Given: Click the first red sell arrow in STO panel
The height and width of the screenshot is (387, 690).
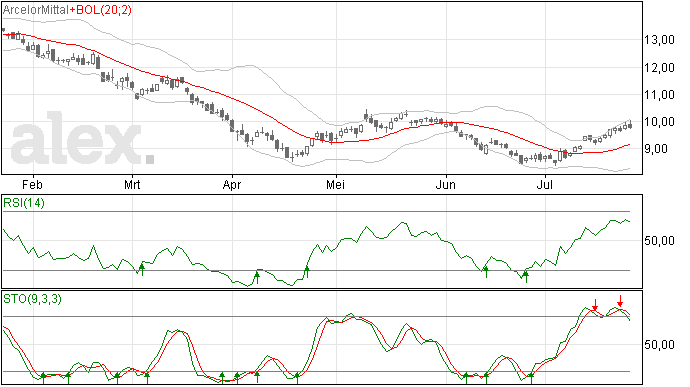Looking at the screenshot, I should 595,305.
